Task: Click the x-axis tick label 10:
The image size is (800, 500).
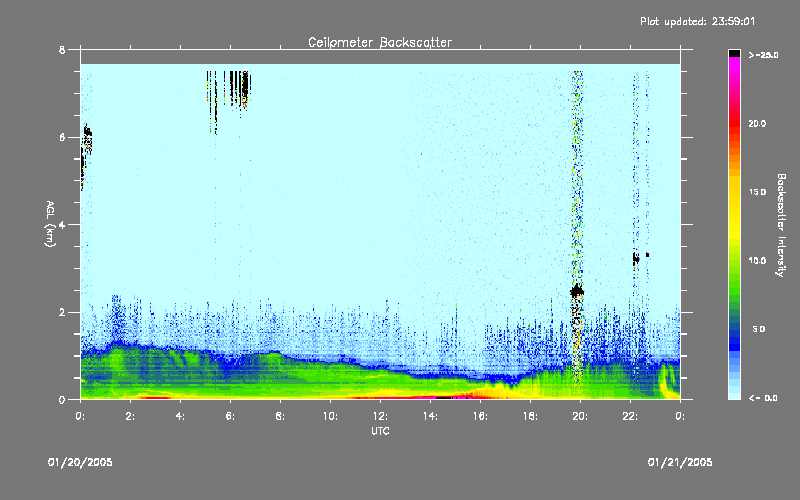Action: [330, 416]
